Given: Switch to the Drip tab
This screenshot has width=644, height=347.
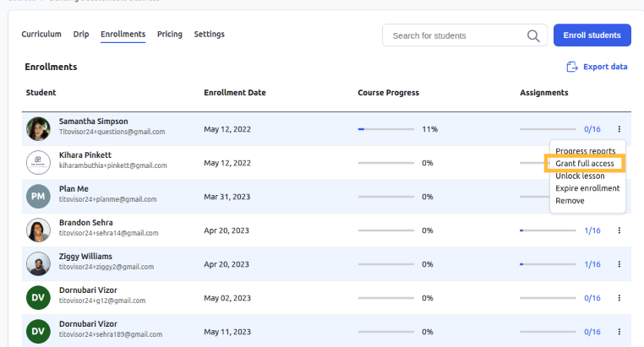Looking at the screenshot, I should tap(81, 34).
